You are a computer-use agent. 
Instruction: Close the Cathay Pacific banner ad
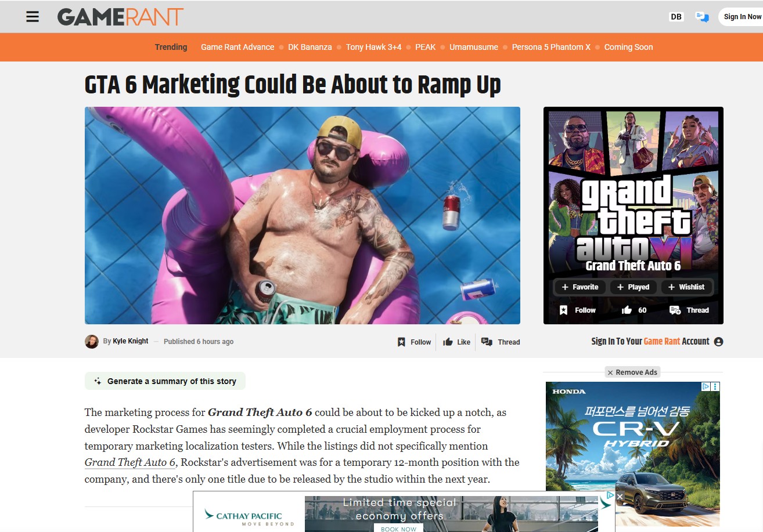(620, 497)
